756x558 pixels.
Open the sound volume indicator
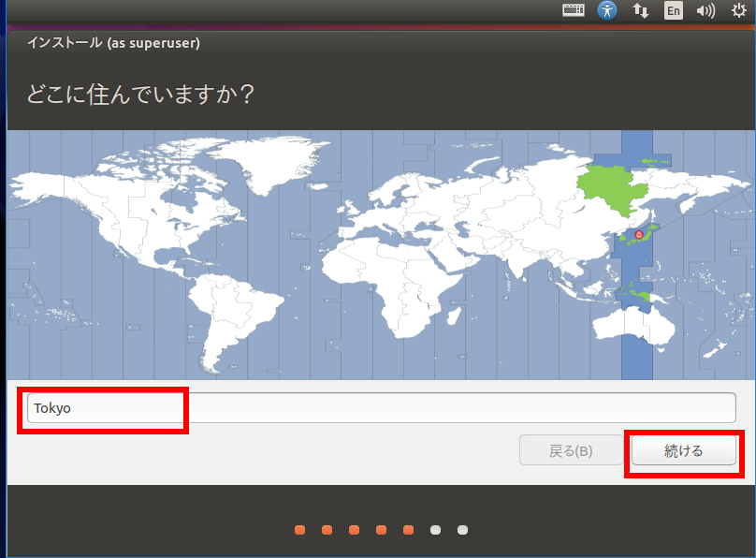coord(705,10)
